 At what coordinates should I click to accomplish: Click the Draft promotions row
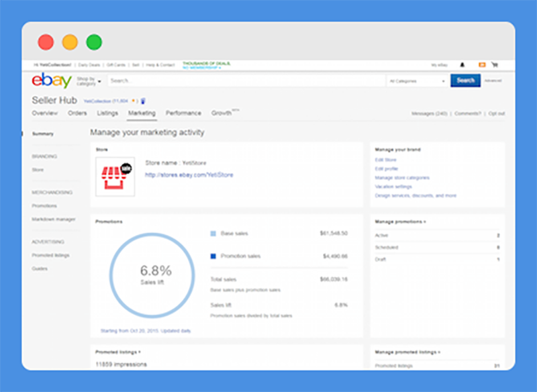point(437,259)
